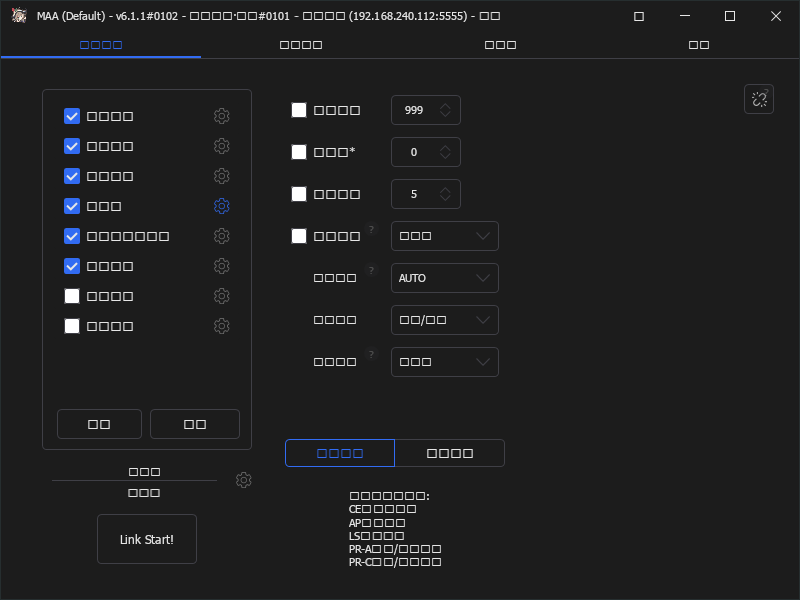Screen dimensions: 800x600
Task: Open settings via the highlighted blue gear icon
Action: [221, 206]
